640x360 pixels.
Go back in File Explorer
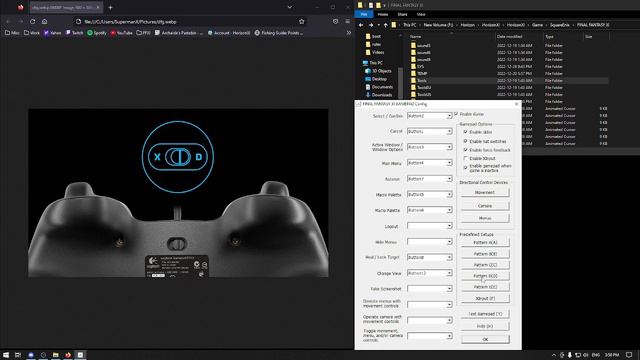click(361, 25)
